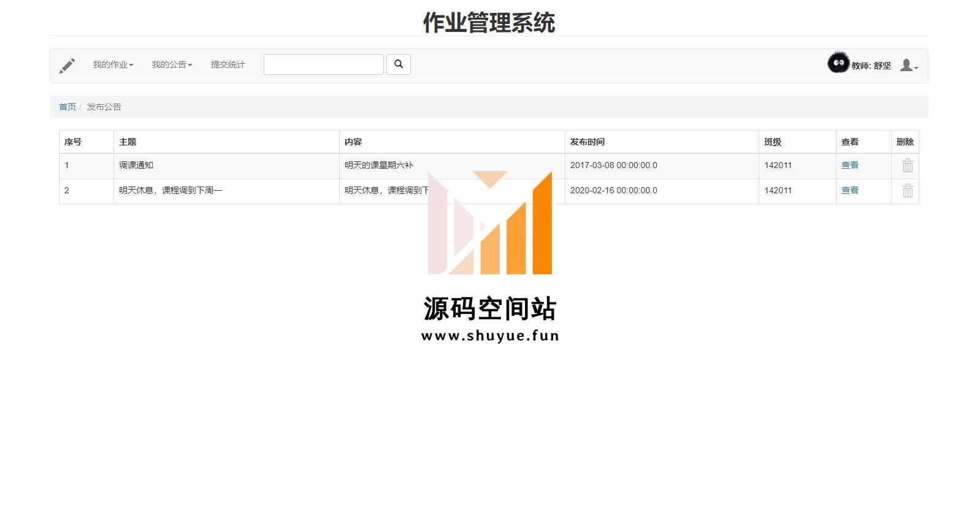Select the 2020-02-16 00:00:00.0 date cell
This screenshot has height=516, width=980.
click(x=662, y=191)
